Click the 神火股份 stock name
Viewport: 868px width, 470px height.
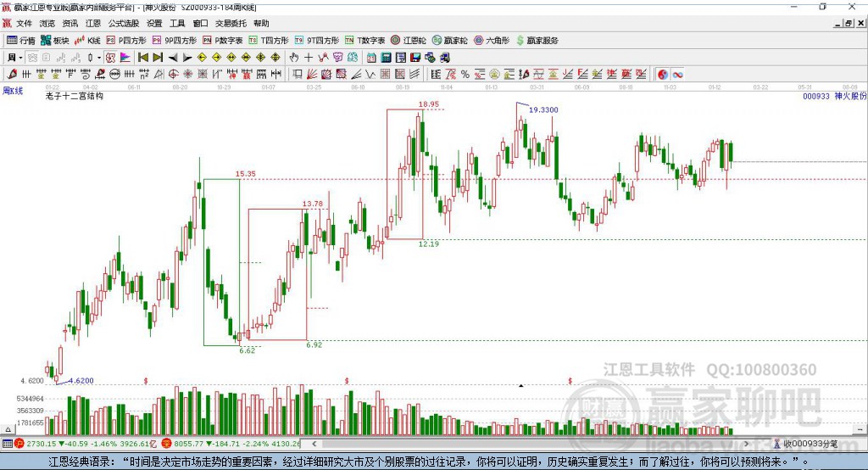tap(850, 96)
